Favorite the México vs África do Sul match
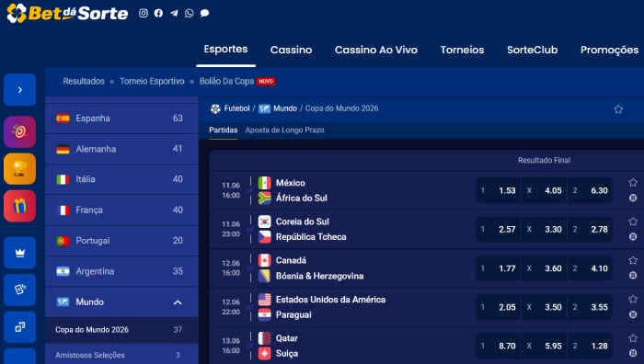 (633, 183)
